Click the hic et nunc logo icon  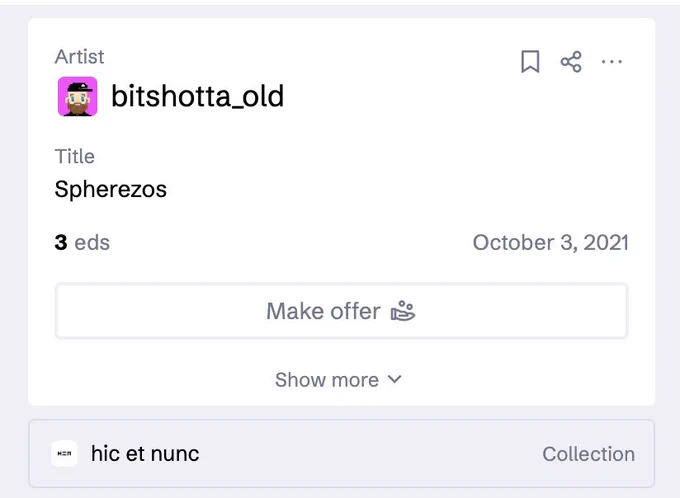tap(64, 454)
